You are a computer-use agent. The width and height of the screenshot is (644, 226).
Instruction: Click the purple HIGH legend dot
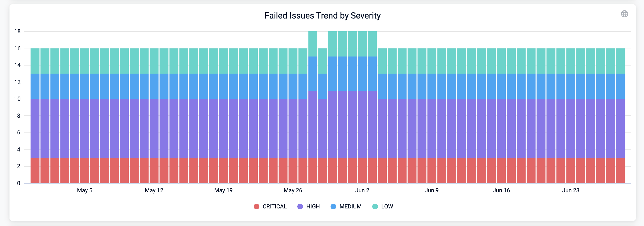[x=300, y=207]
